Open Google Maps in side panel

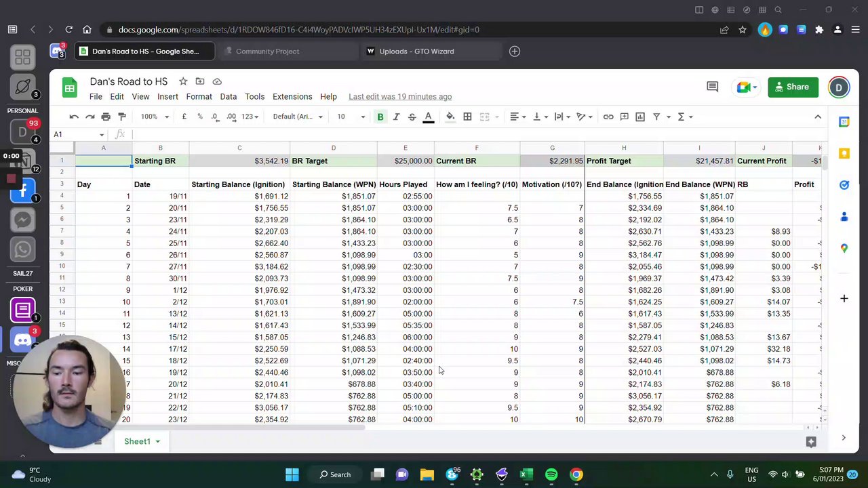pyautogui.click(x=844, y=248)
